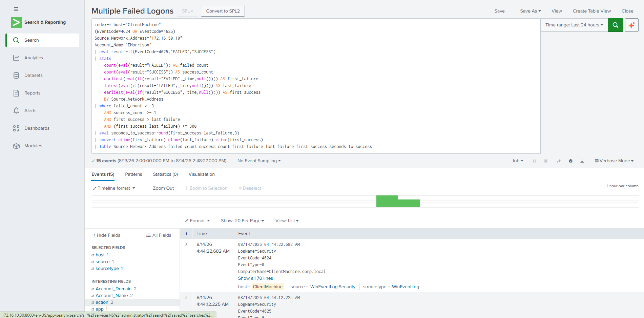Image resolution: width=644 pixels, height=318 pixels.
Task: Select the source field
Action: click(103, 262)
